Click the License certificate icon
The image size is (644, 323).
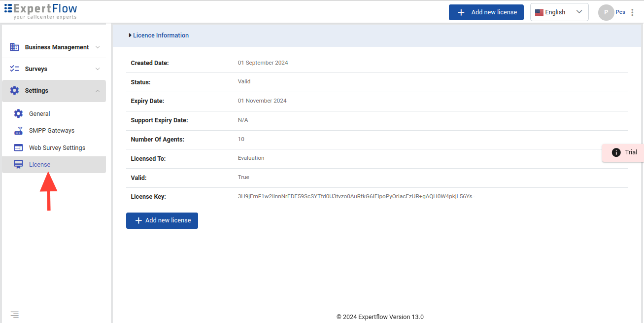[18, 165]
